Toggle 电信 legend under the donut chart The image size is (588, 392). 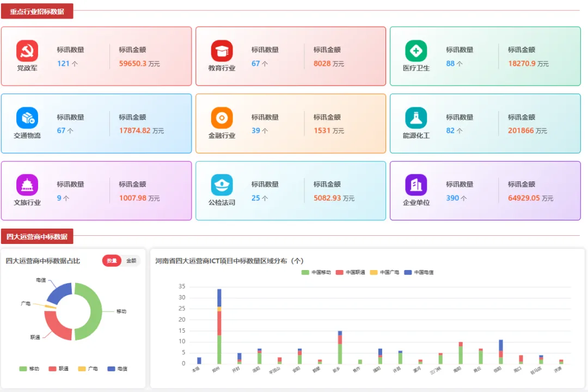click(x=118, y=369)
